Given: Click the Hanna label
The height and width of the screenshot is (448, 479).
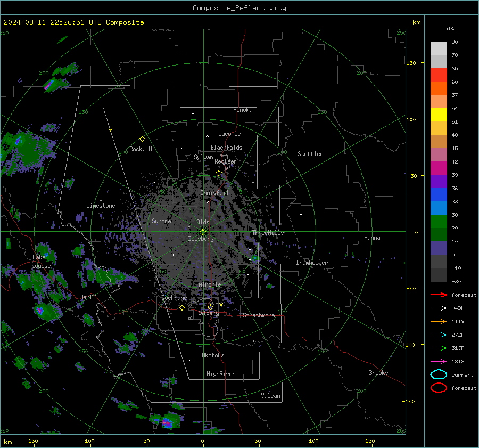Looking at the screenshot, I should click(x=372, y=238).
